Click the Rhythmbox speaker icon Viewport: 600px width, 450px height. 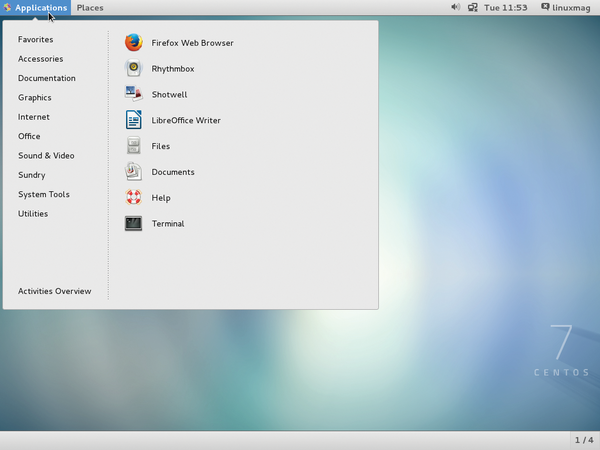[x=134, y=68]
